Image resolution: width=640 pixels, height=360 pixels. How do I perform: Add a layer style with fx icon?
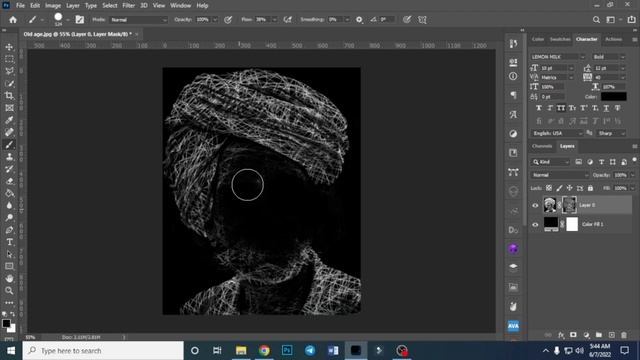click(x=561, y=335)
